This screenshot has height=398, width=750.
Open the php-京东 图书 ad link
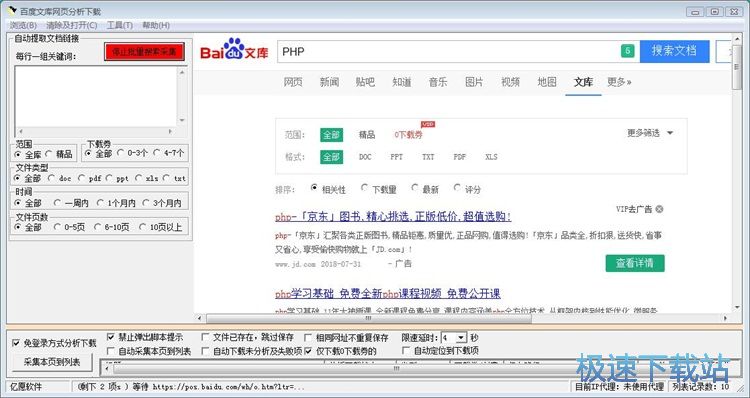[x=393, y=217]
